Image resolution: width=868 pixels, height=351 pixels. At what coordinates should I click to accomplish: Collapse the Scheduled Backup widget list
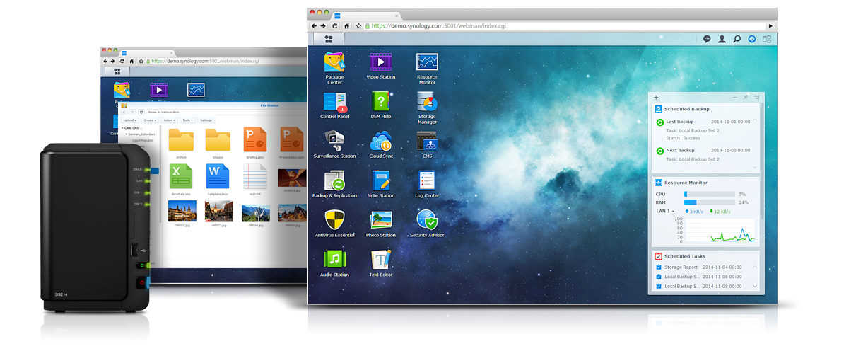754,121
